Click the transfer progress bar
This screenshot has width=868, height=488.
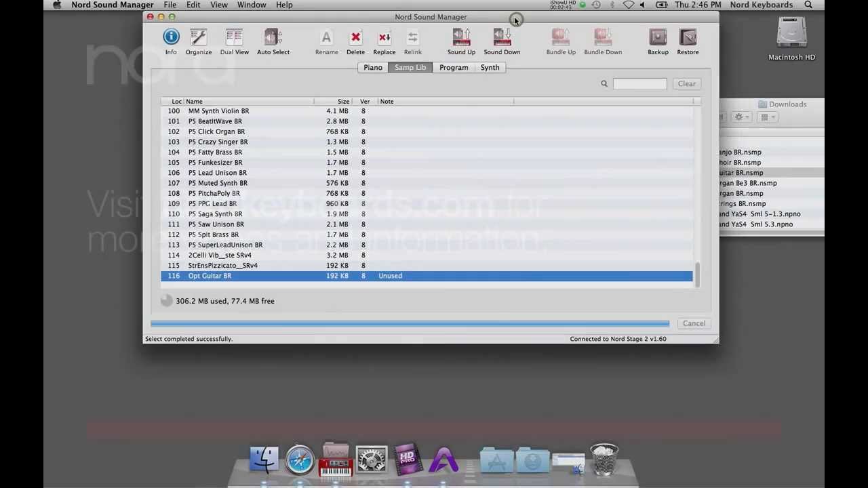point(410,323)
